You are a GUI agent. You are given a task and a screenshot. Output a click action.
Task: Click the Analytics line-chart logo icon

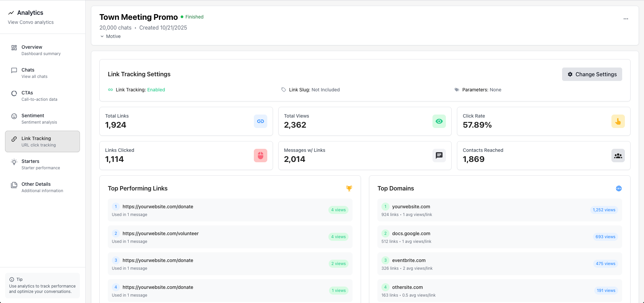(x=11, y=12)
